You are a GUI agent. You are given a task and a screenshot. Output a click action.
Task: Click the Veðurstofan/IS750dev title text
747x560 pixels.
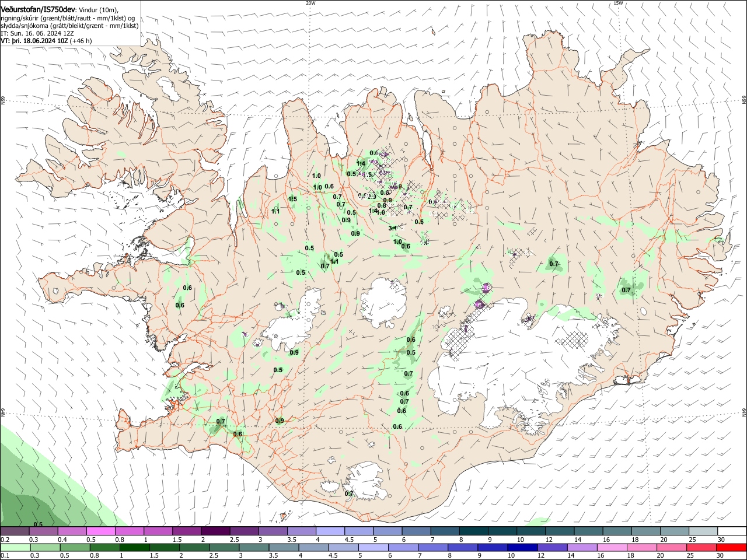pos(38,9)
